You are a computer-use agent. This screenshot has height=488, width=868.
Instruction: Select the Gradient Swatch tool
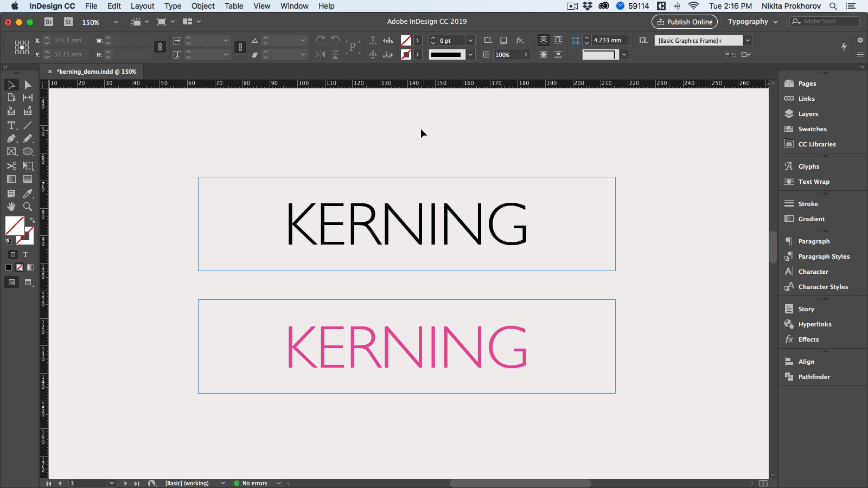click(11, 179)
